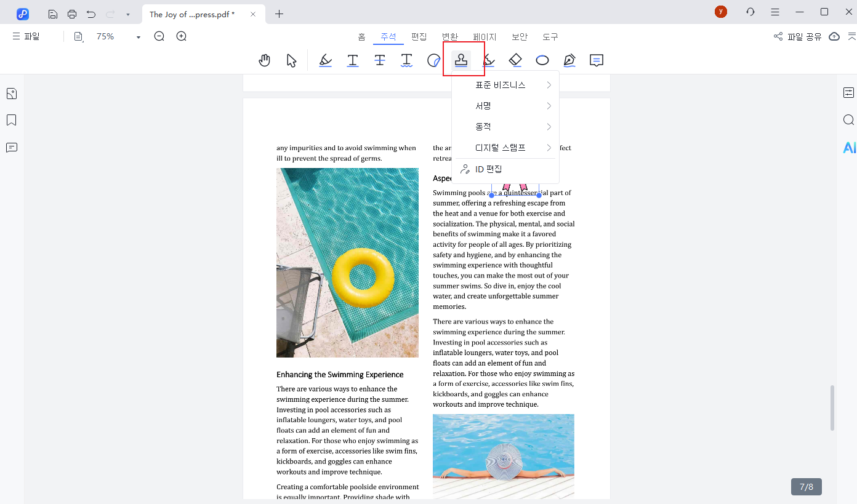The height and width of the screenshot is (504, 857).
Task: Select the Hand tool
Action: click(264, 60)
